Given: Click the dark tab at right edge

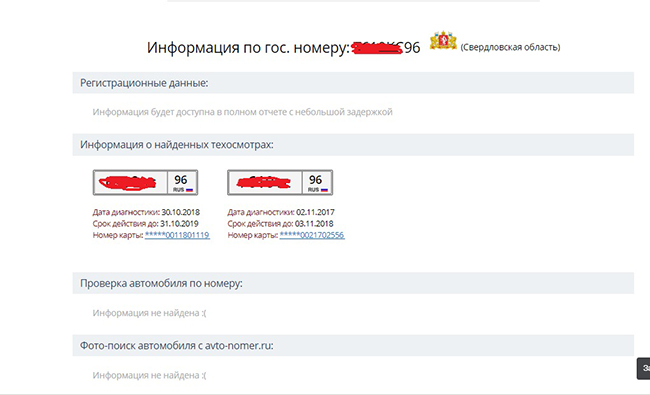Looking at the screenshot, I should click(643, 368).
